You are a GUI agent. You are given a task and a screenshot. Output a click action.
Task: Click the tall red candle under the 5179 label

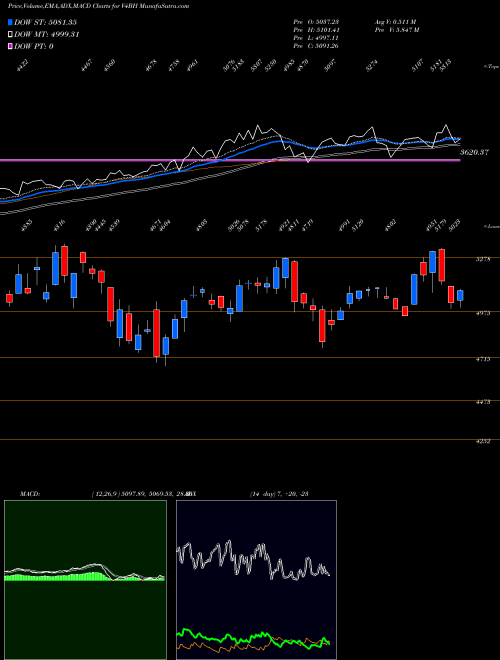(x=441, y=265)
